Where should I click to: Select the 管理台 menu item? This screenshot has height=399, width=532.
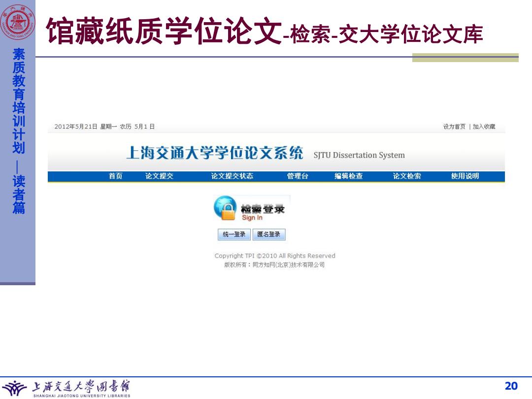[298, 176]
